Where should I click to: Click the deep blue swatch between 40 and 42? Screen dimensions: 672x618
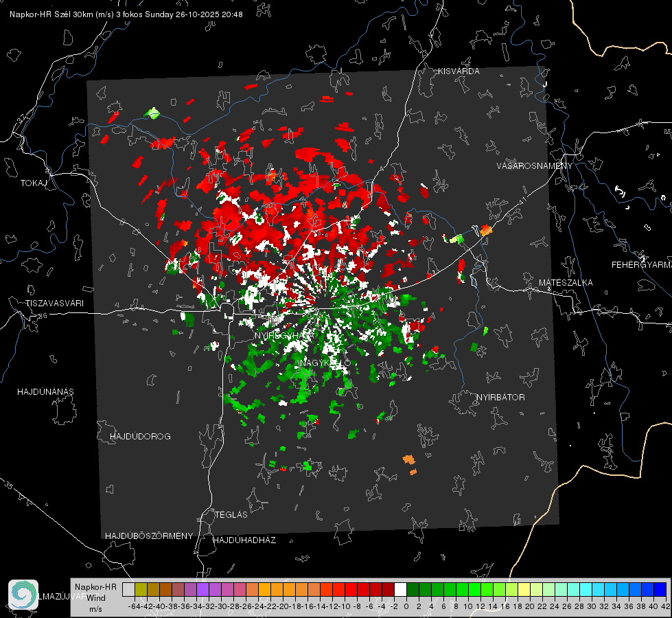click(x=660, y=590)
